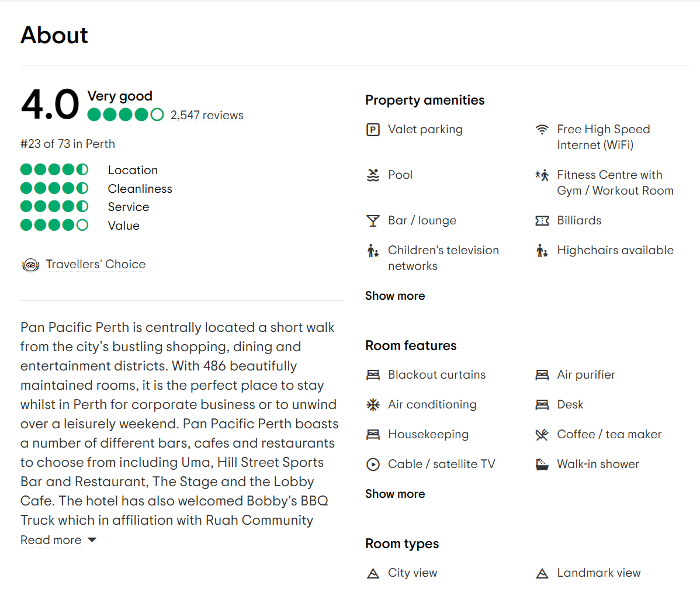The image size is (700, 589).
Task: Click the overall rating green bubbles
Action: click(125, 115)
